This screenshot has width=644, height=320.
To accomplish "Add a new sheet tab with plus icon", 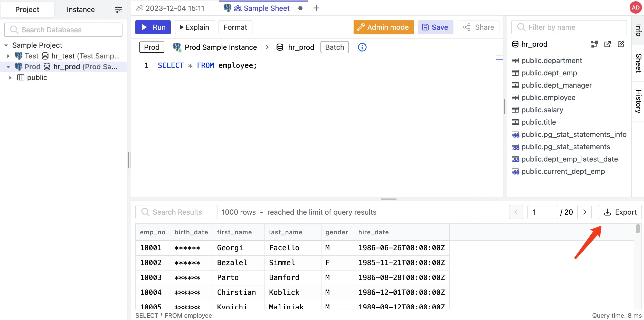I will click(x=316, y=8).
